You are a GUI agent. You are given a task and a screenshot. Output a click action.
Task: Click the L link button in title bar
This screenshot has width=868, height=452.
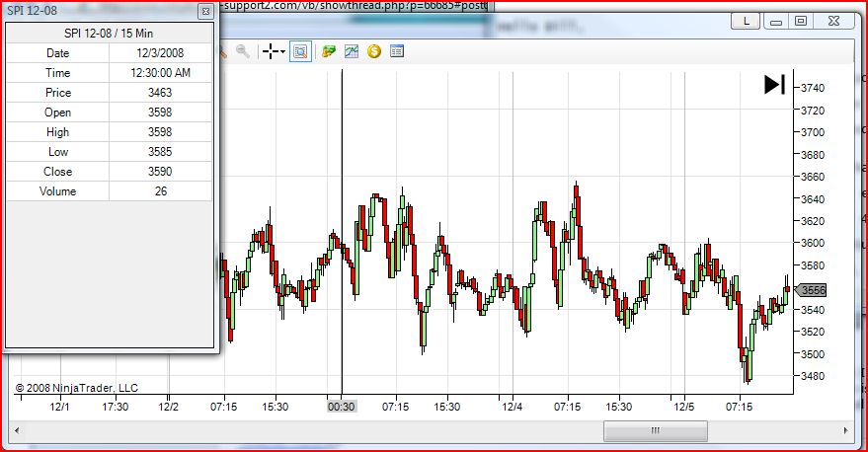coord(746,22)
